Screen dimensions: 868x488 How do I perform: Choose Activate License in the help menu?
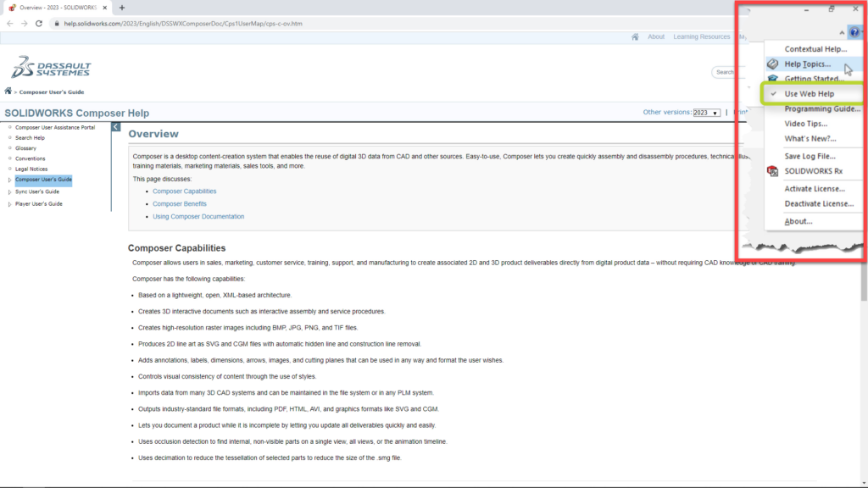click(814, 188)
